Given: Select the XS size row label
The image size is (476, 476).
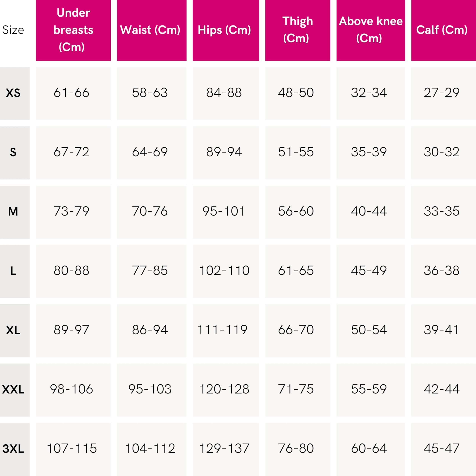Looking at the screenshot, I should click(x=13, y=93).
